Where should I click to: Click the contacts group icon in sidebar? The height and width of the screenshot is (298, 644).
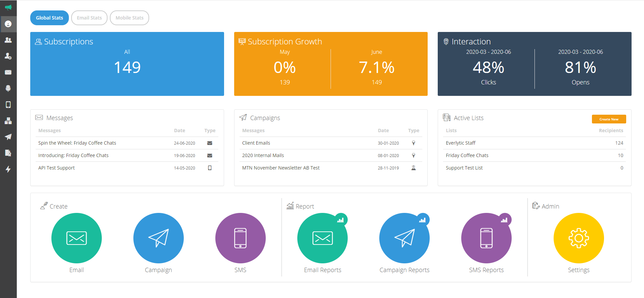point(8,40)
